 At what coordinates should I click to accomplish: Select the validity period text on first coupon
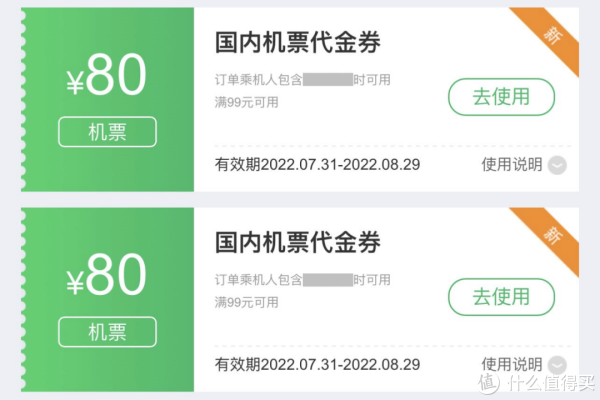[318, 165]
